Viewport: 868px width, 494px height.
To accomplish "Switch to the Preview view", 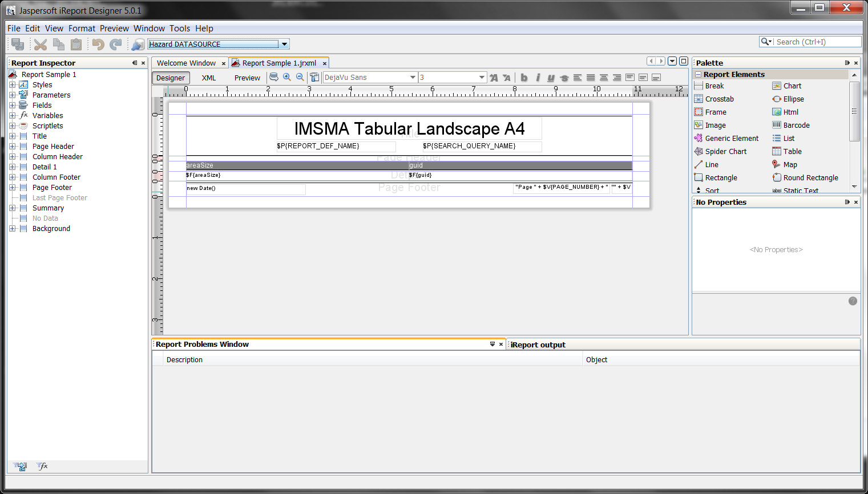I will [247, 78].
